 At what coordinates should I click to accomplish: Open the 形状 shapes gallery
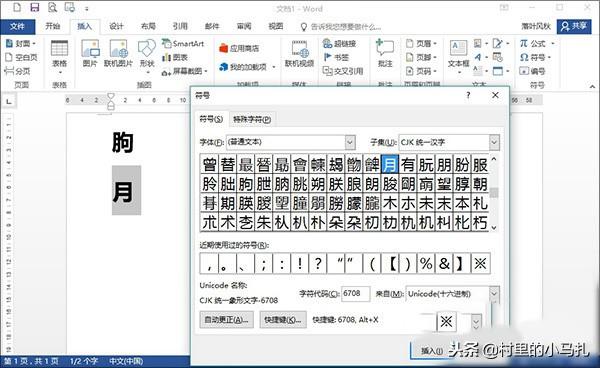pyautogui.click(x=147, y=56)
